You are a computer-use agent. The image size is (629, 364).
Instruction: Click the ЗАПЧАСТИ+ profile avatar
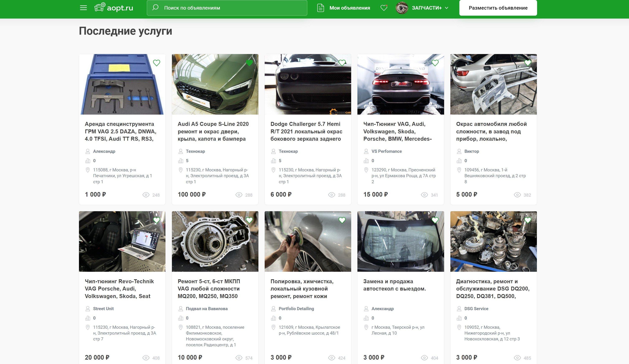[402, 8]
